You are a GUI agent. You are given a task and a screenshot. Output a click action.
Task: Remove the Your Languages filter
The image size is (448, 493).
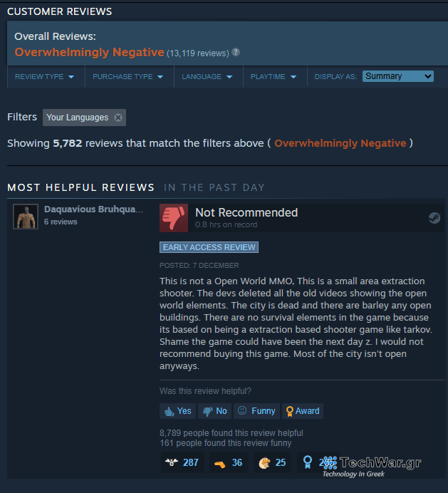[118, 118]
